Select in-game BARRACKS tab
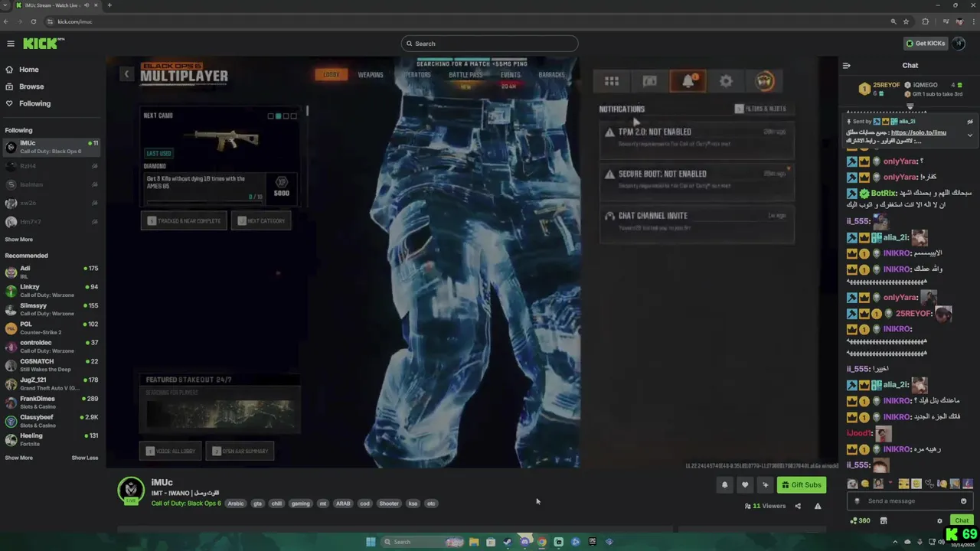Viewport: 980px width, 551px height. click(551, 75)
